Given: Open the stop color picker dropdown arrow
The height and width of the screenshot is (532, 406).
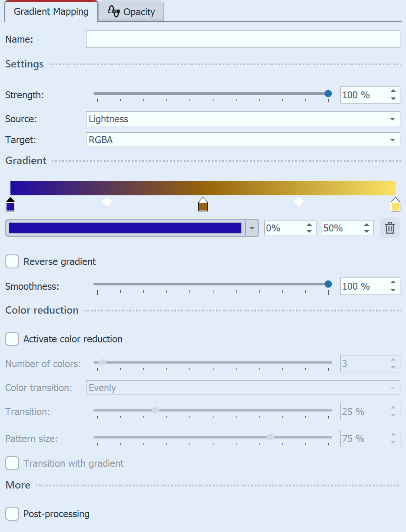Looking at the screenshot, I should click(251, 228).
